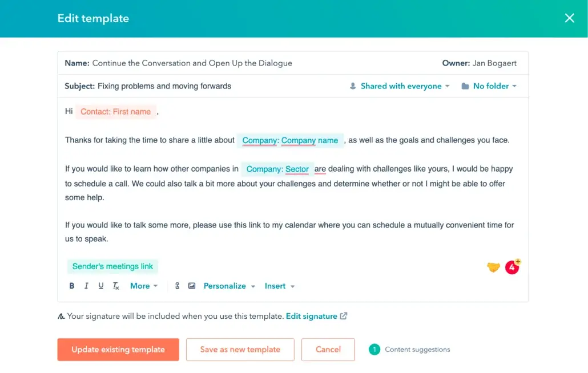Open the More formatting options menu

(x=143, y=286)
